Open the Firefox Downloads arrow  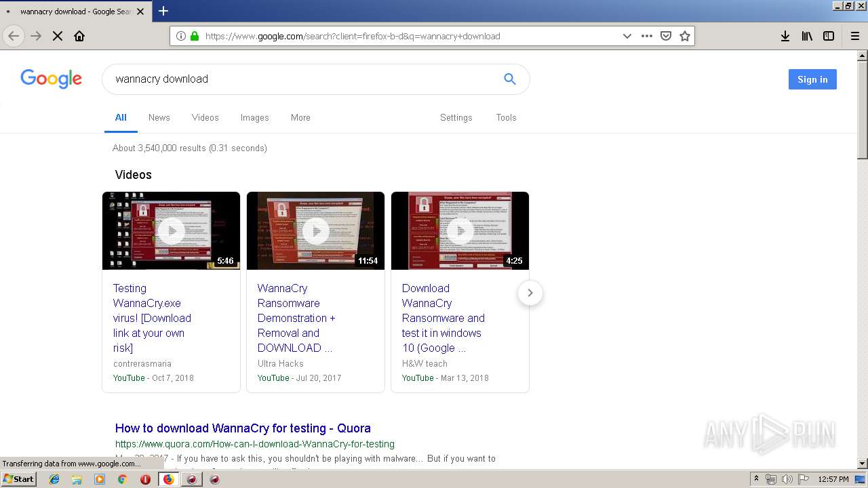point(785,36)
